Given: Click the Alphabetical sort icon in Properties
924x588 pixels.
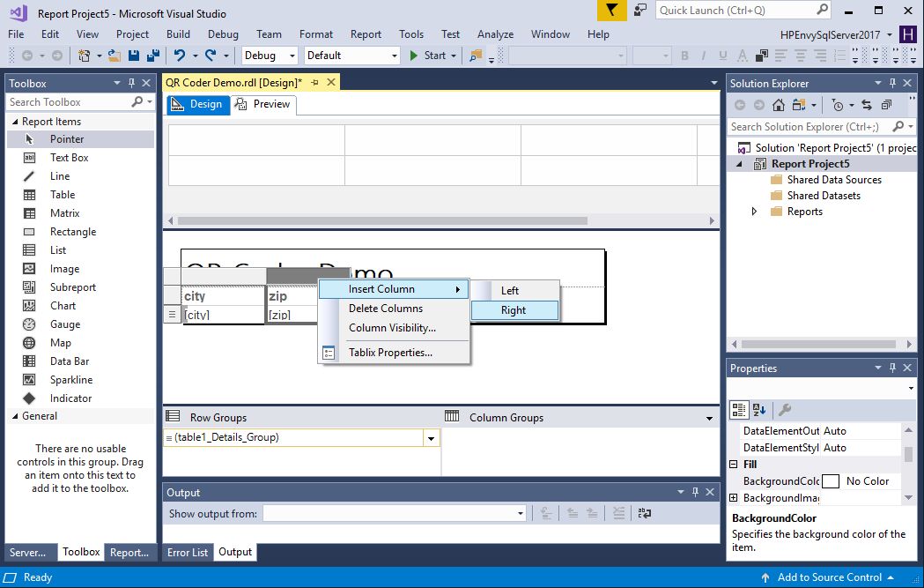Looking at the screenshot, I should (761, 410).
